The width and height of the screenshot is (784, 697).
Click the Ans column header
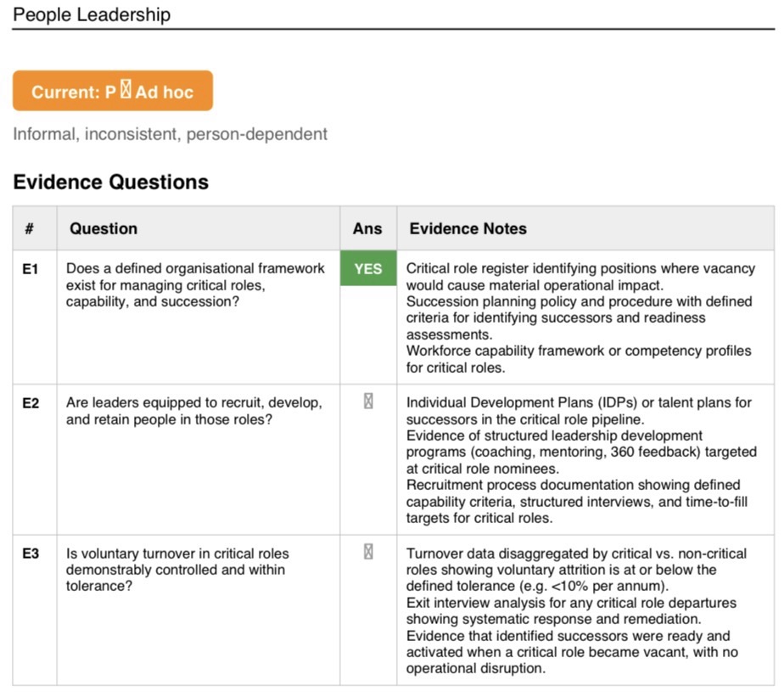tap(367, 228)
